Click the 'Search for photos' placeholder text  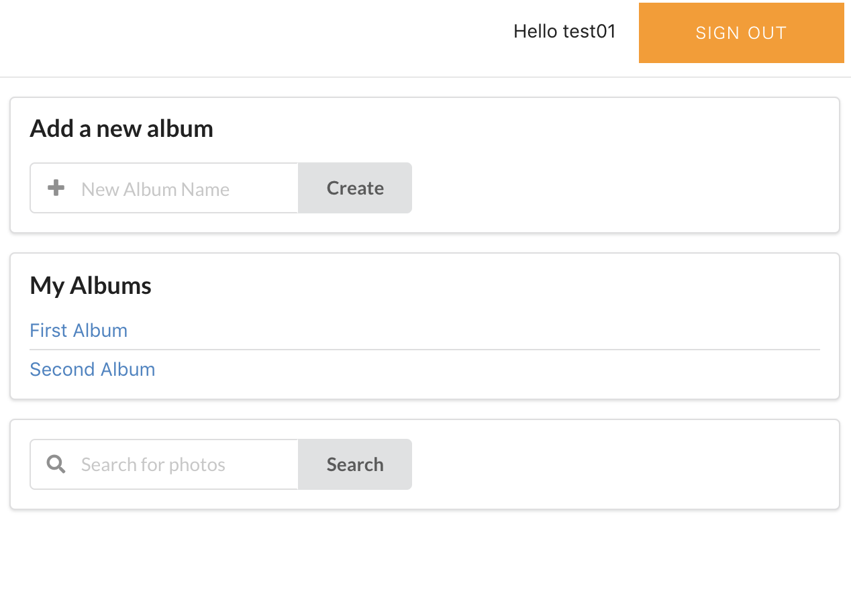[153, 464]
